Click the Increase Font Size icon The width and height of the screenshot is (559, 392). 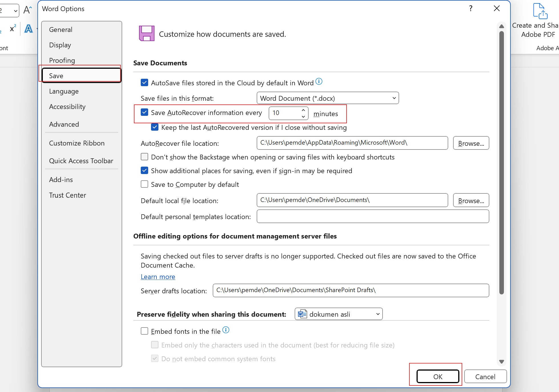[27, 9]
